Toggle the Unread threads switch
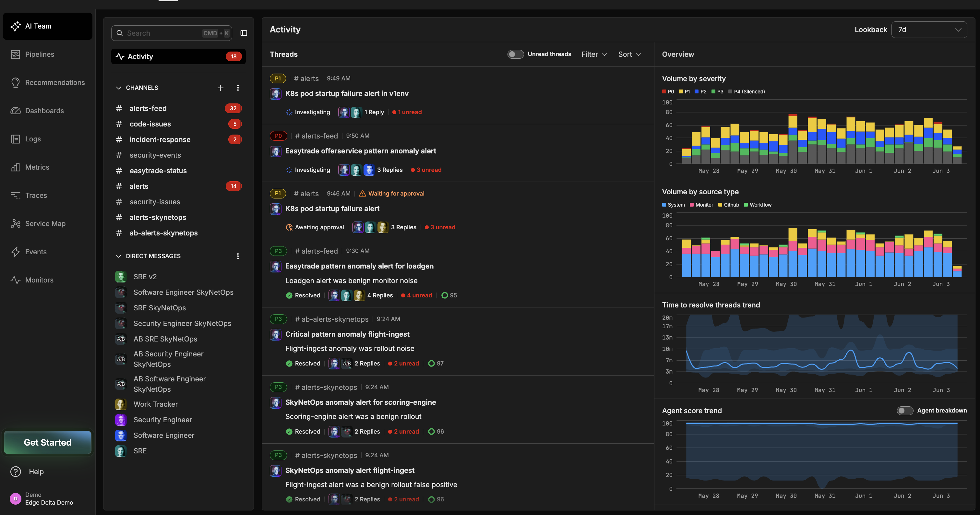Screen dimensions: 980x515 516,54
